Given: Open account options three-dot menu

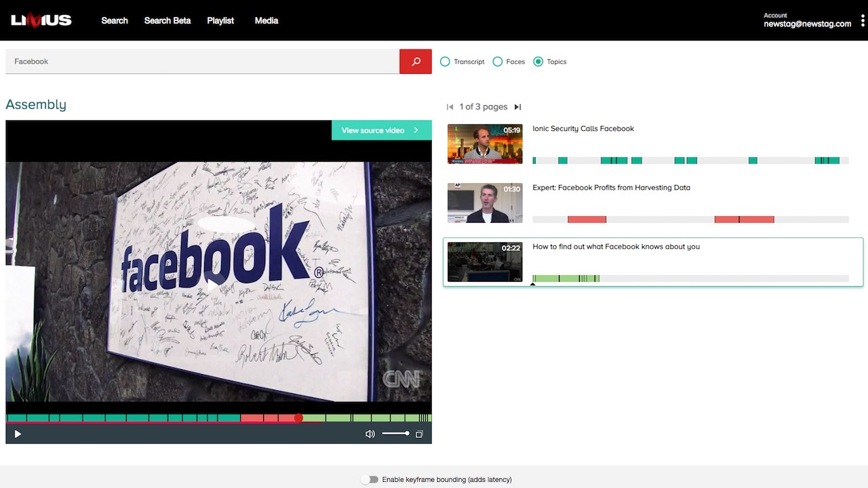Looking at the screenshot, I should click(863, 20).
